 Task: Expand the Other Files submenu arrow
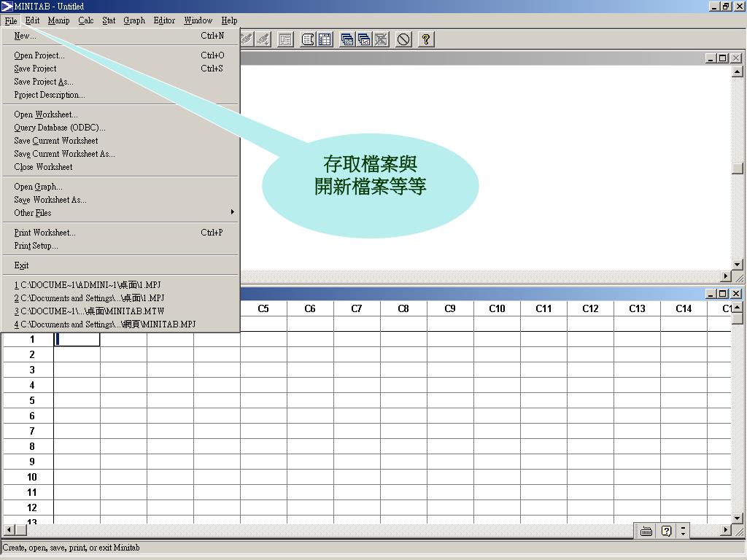tap(233, 212)
